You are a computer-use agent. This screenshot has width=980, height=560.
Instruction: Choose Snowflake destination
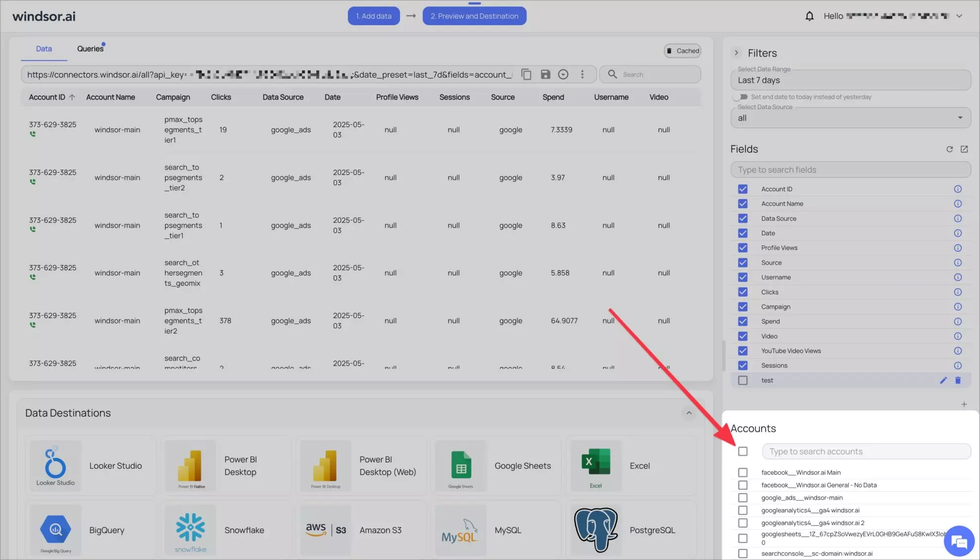pos(226,530)
